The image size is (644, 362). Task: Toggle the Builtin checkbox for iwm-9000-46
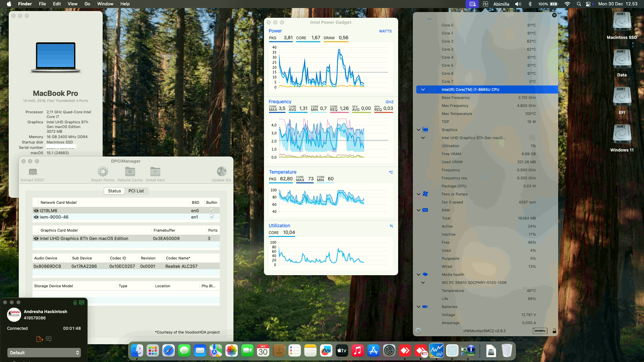click(x=212, y=217)
